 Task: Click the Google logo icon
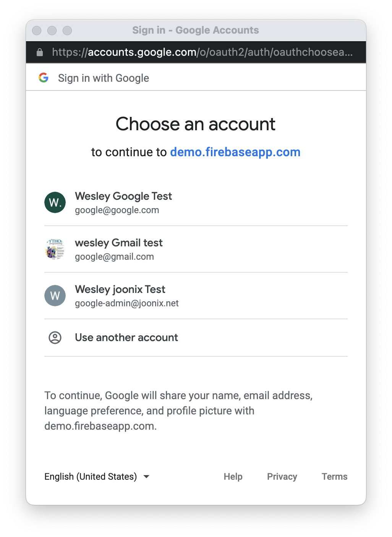click(x=44, y=78)
